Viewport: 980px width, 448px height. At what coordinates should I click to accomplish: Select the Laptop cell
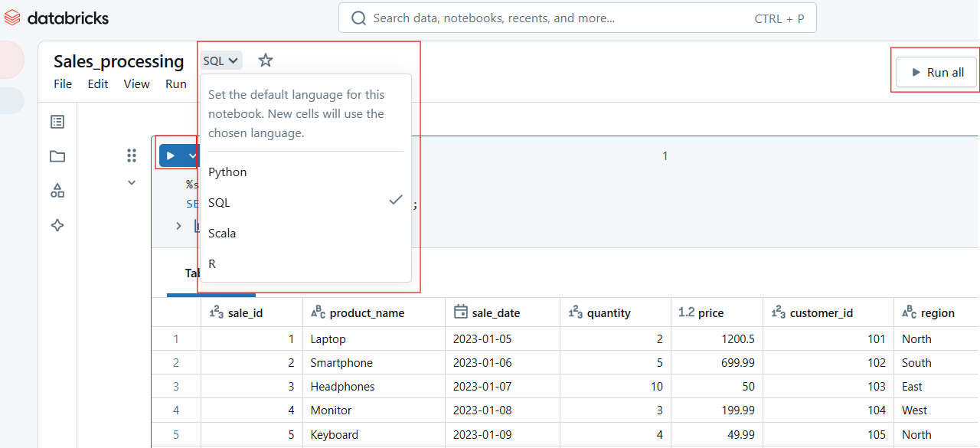point(374,339)
